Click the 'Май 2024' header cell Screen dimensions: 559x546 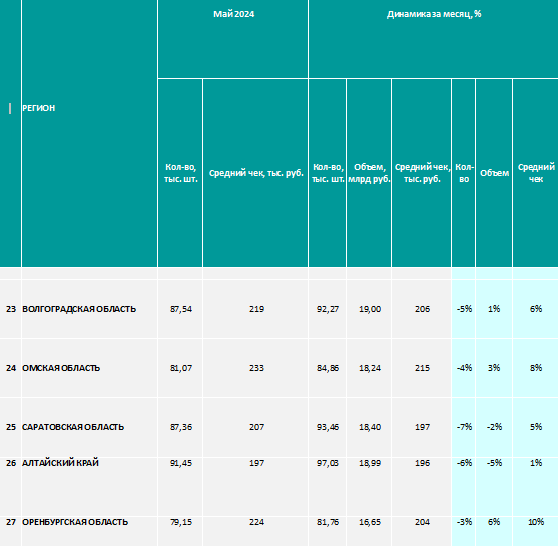[x=233, y=39]
